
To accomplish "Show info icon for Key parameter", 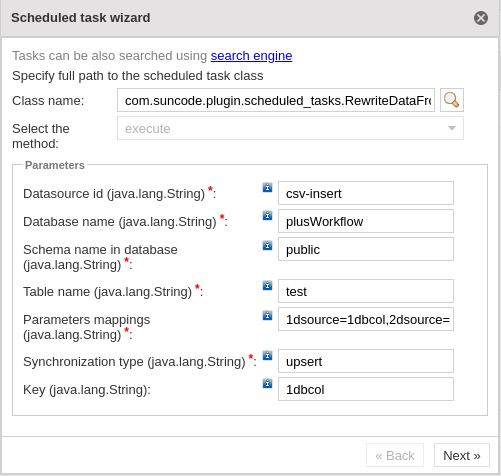I will pyautogui.click(x=267, y=383).
